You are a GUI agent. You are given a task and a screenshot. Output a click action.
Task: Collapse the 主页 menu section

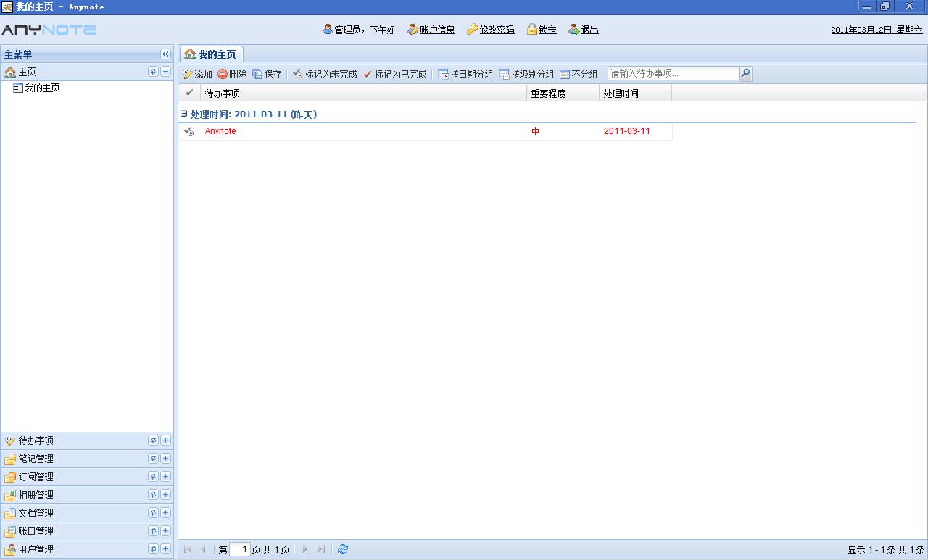[165, 72]
